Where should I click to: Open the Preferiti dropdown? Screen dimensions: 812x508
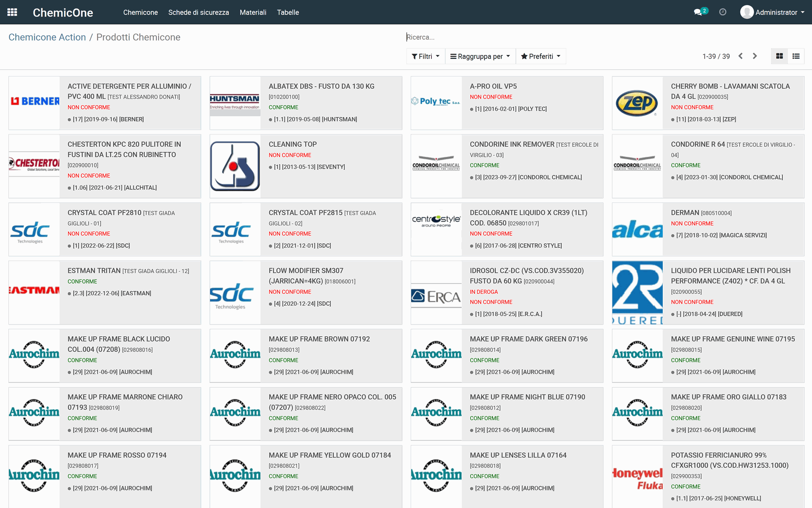tap(540, 56)
